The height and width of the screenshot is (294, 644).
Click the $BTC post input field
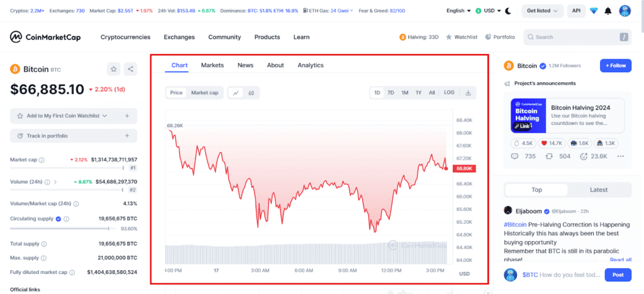pyautogui.click(x=560, y=275)
